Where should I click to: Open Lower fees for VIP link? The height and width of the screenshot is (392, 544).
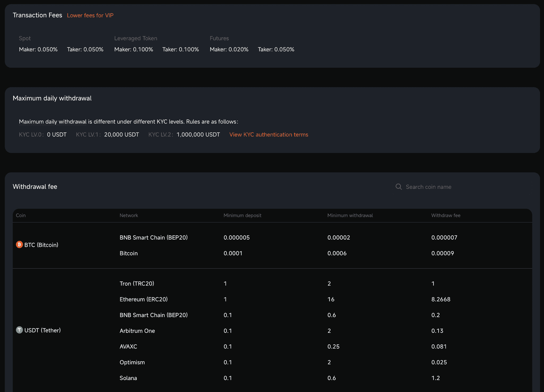click(x=90, y=15)
